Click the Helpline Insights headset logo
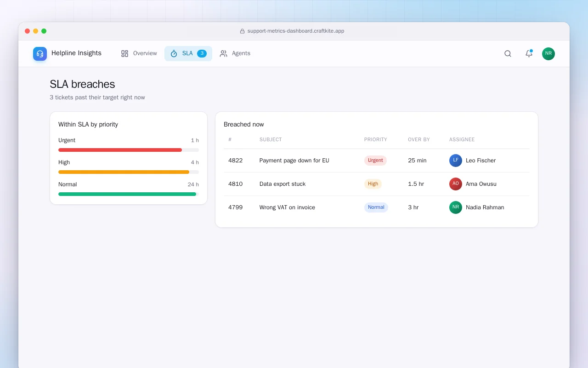 (40, 54)
